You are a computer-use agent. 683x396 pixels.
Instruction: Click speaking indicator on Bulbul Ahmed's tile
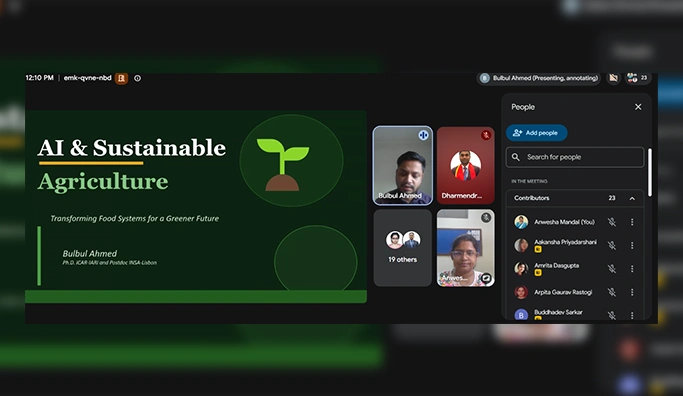pos(423,135)
